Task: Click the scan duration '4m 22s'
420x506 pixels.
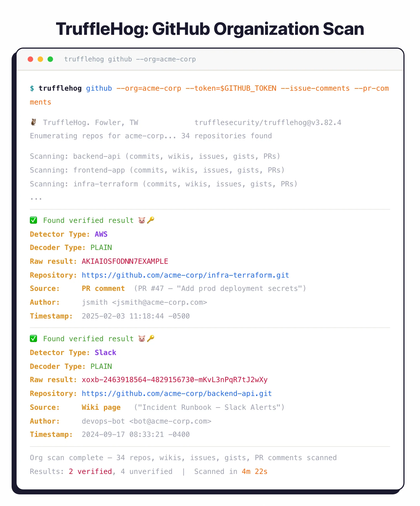Action: (254, 471)
